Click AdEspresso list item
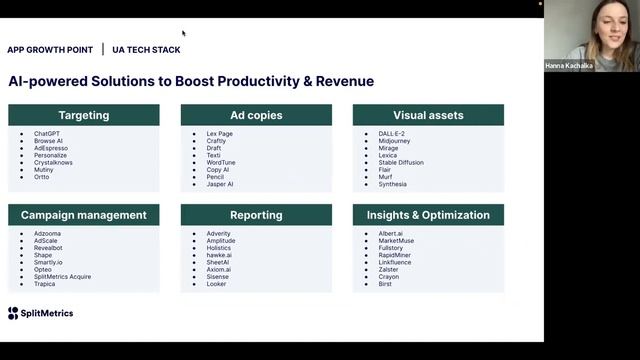 click(51, 148)
